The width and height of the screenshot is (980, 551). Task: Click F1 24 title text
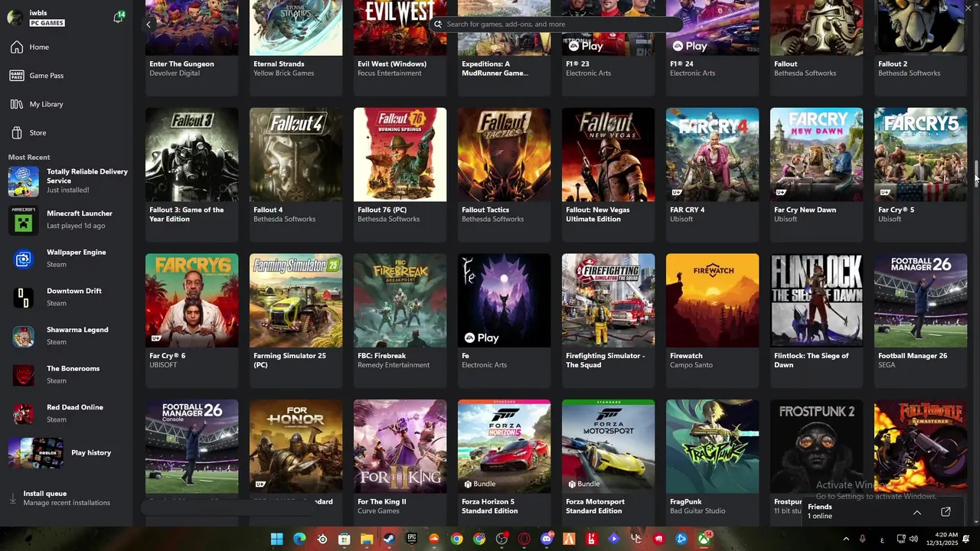[683, 64]
